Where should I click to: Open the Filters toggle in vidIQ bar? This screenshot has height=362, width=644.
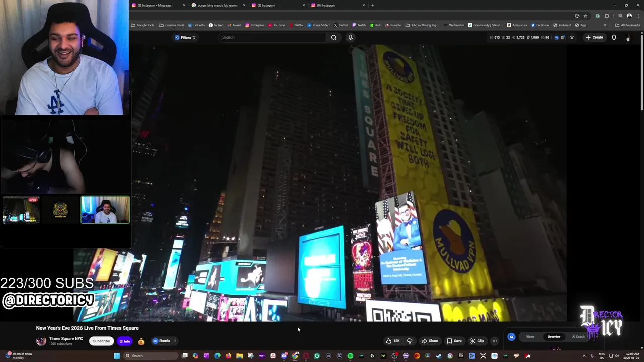click(x=186, y=37)
